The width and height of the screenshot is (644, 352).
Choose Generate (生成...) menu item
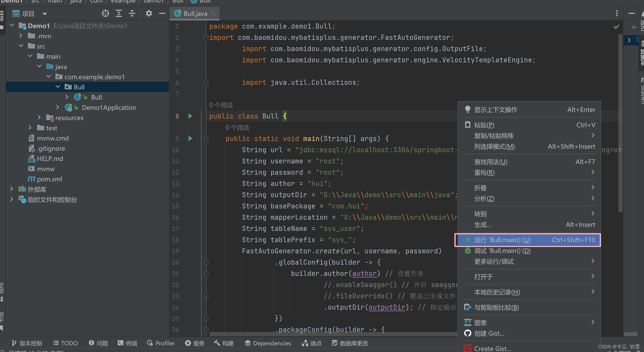pos(529,225)
